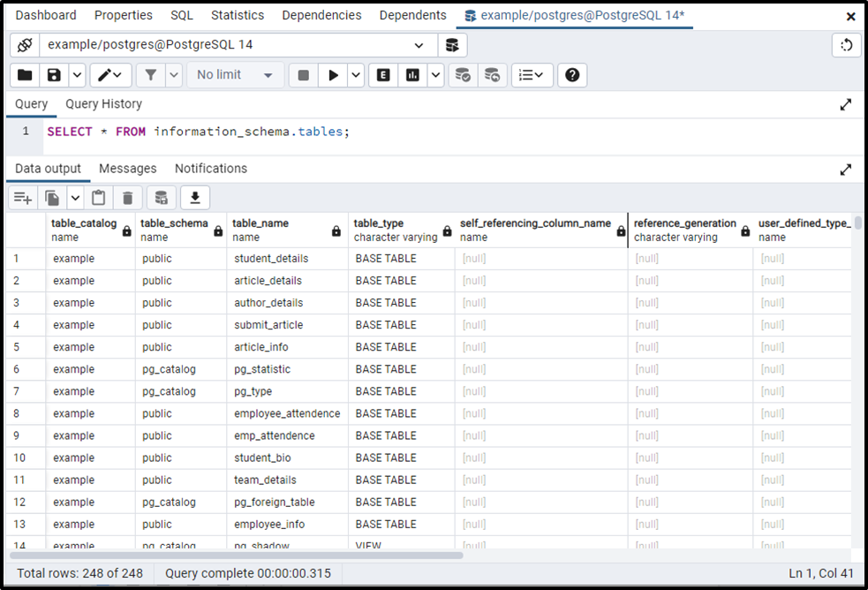
Task: Open the query Help documentation
Action: [x=571, y=75]
